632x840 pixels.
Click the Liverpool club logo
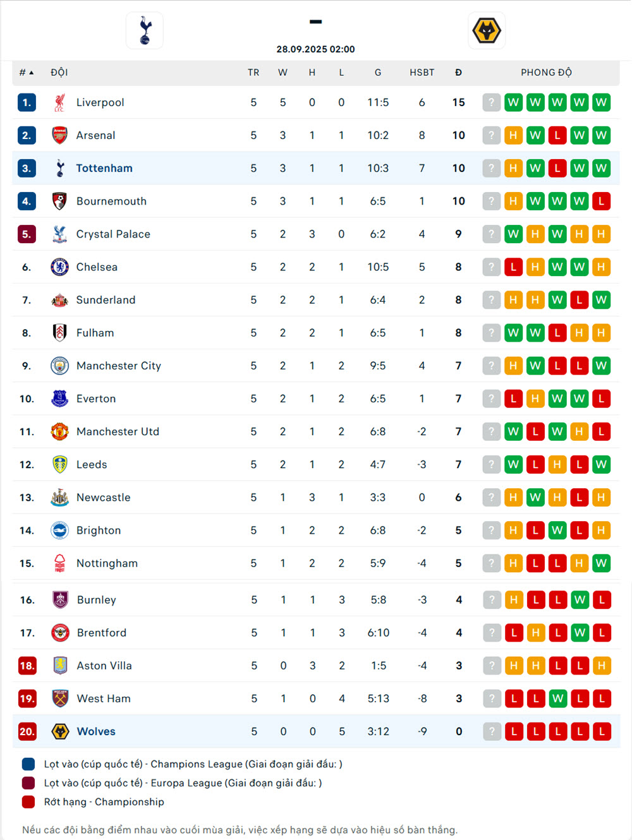coord(59,102)
